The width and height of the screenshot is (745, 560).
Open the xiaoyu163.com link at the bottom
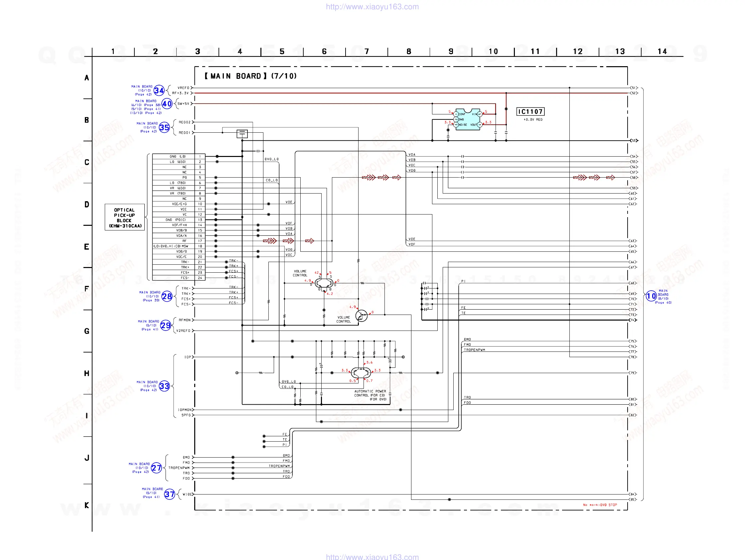tap(372, 557)
